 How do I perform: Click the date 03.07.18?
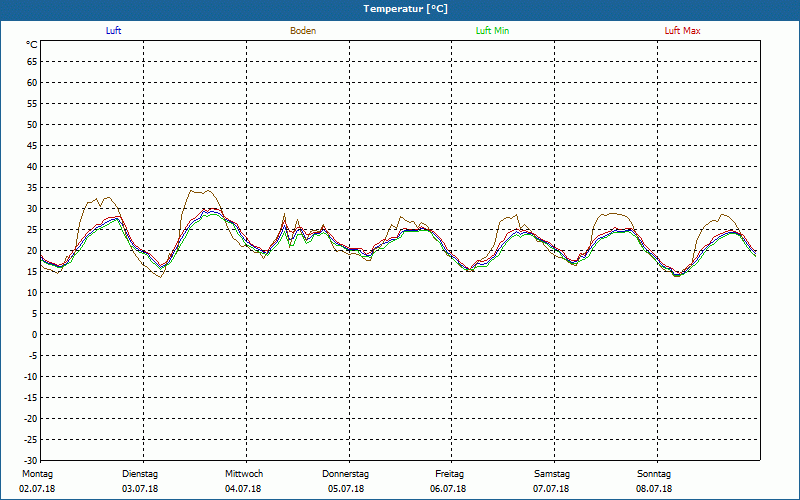pos(140,489)
